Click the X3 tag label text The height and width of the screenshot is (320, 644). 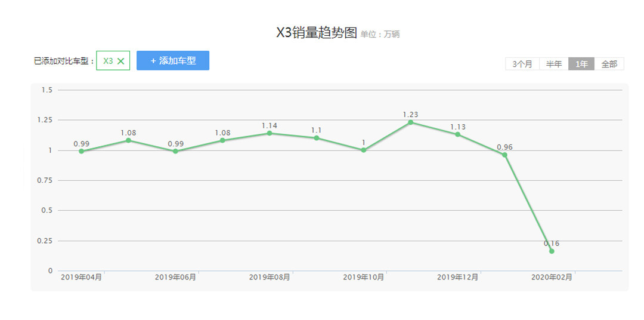coord(108,61)
